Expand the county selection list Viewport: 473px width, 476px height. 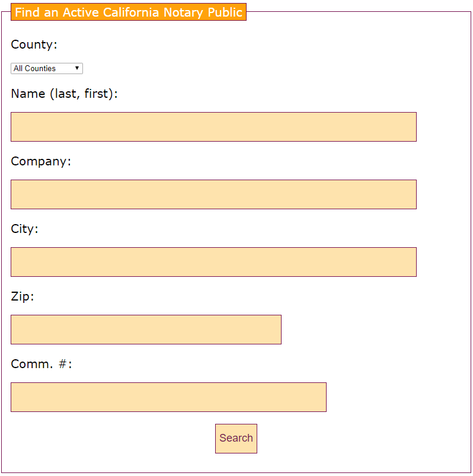46,68
